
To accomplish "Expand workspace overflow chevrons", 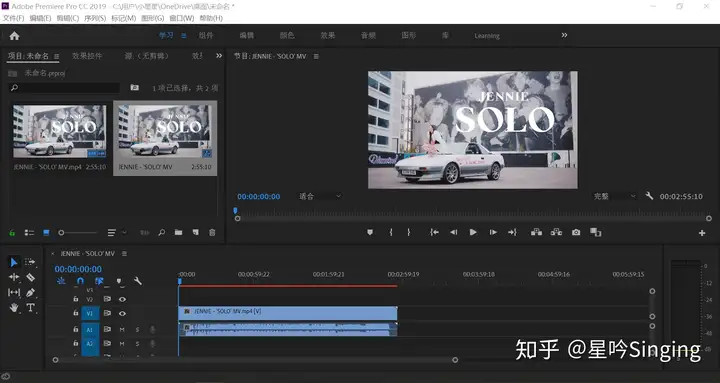I will pos(564,35).
